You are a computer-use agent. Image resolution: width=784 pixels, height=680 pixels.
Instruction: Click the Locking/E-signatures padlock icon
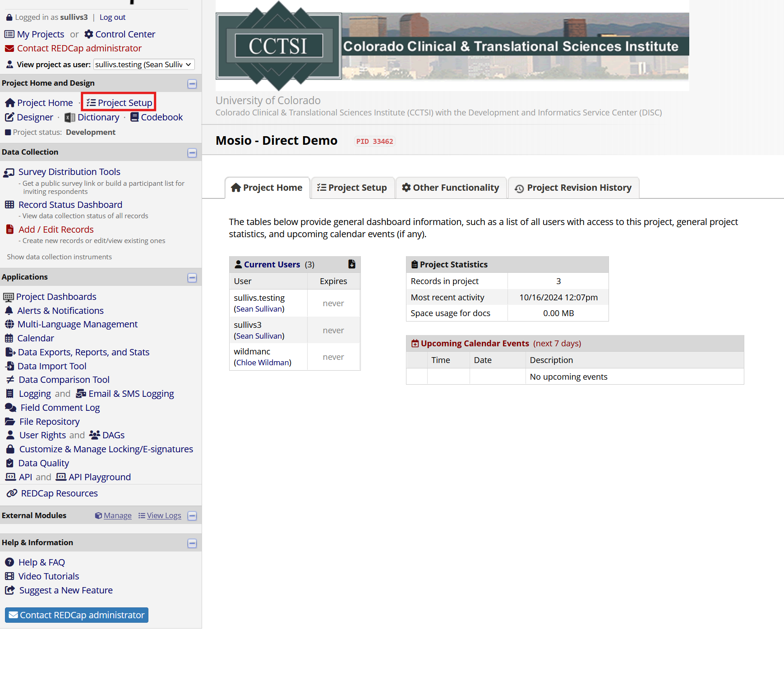10,449
